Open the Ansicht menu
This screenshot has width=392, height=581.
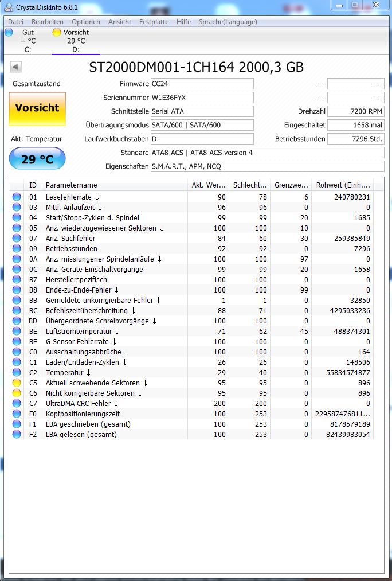pyautogui.click(x=120, y=22)
